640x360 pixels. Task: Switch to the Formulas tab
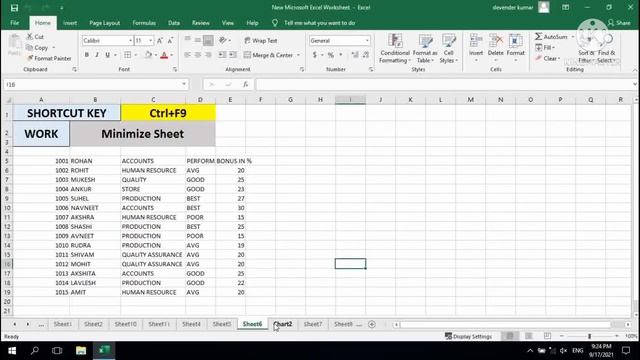pos(144,23)
